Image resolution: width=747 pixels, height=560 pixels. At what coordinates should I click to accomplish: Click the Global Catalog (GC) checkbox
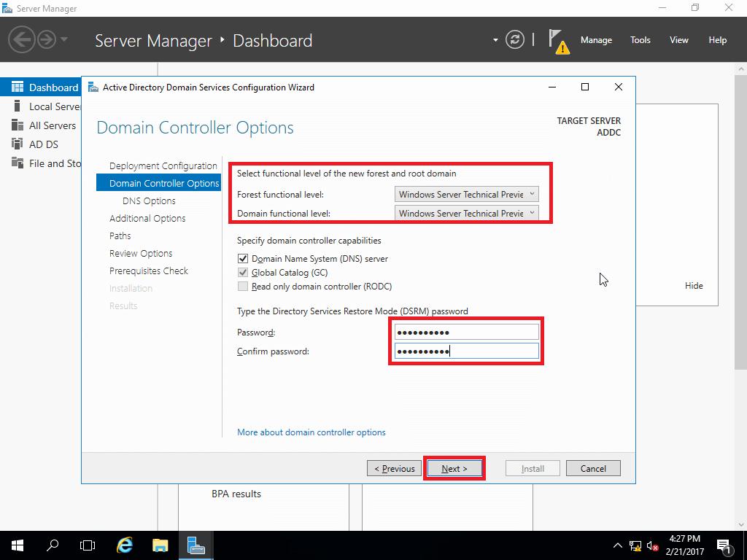243,273
